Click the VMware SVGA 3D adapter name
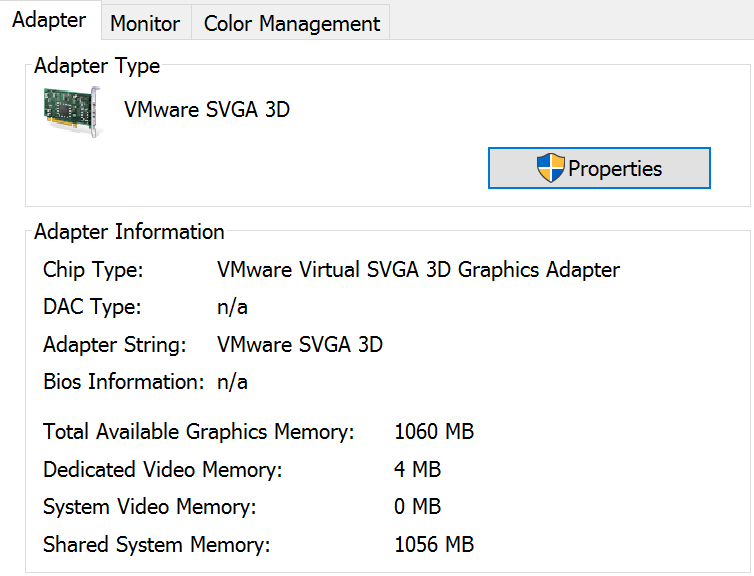 click(x=207, y=110)
